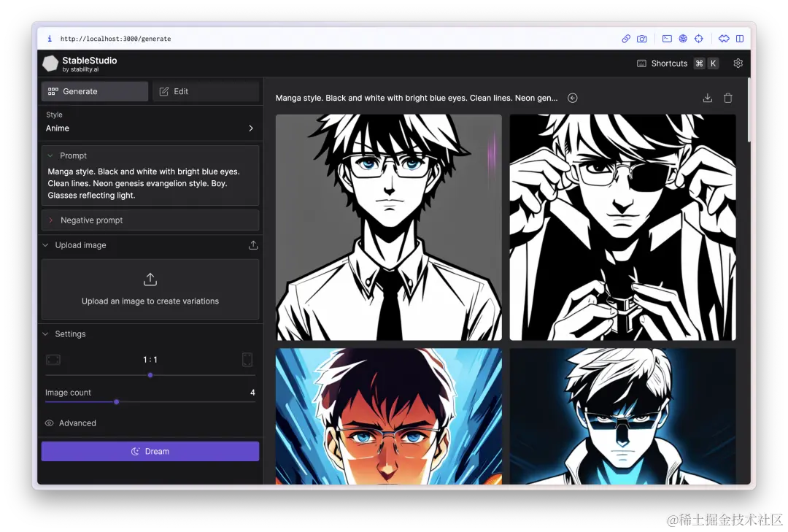Screen dimensions: 788x532
Task: Click the link icon in browser toolbar
Action: point(626,39)
